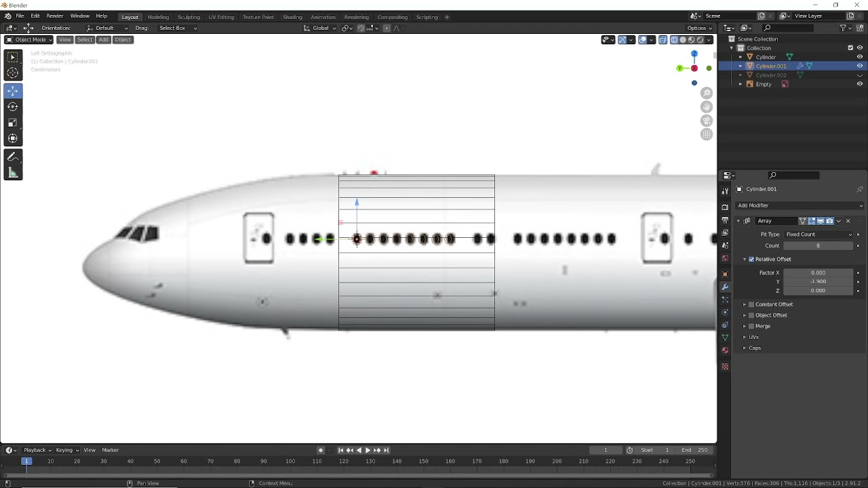868x488 pixels.
Task: Open the Tool properties tab
Action: click(725, 191)
